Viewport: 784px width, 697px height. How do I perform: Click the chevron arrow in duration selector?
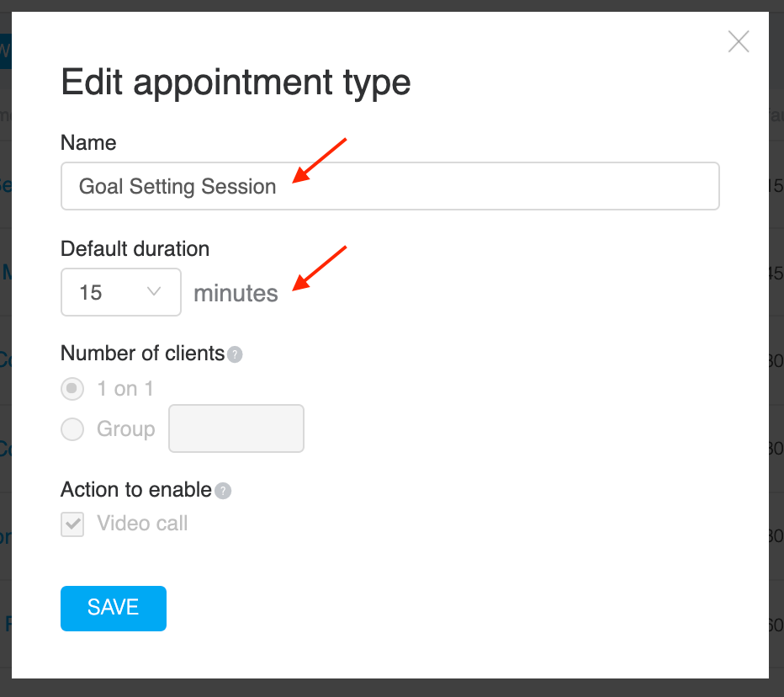tap(153, 291)
